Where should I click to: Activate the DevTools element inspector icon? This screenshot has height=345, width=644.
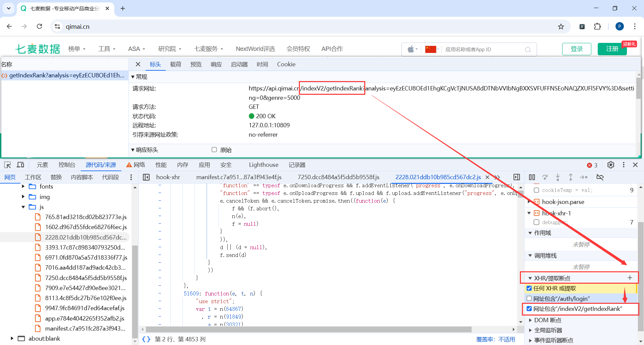(x=7, y=165)
